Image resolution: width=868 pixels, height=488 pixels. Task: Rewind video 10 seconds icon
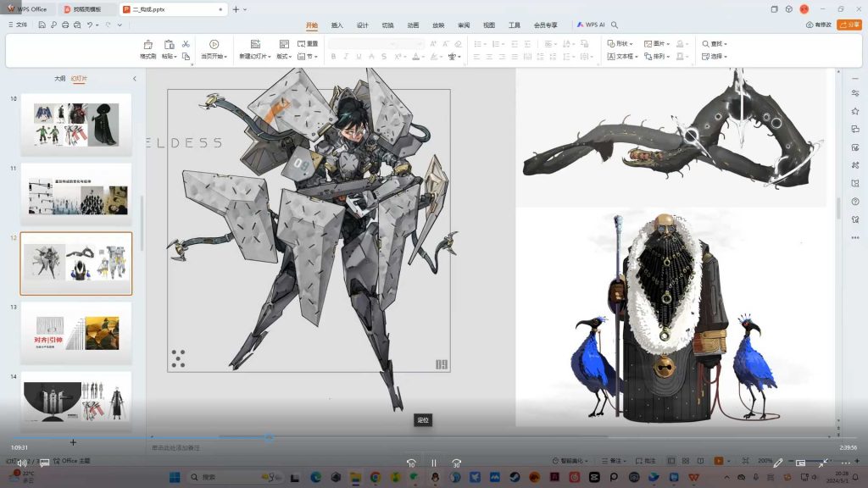[411, 463]
